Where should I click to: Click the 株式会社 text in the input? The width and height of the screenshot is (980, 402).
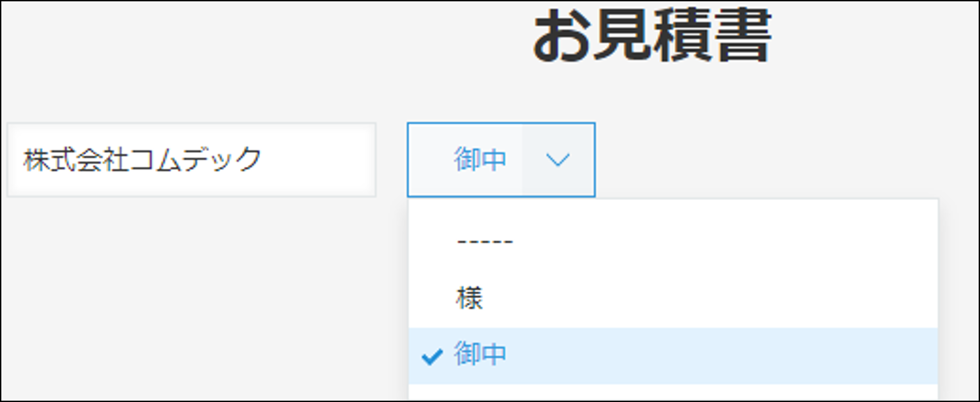pos(76,160)
